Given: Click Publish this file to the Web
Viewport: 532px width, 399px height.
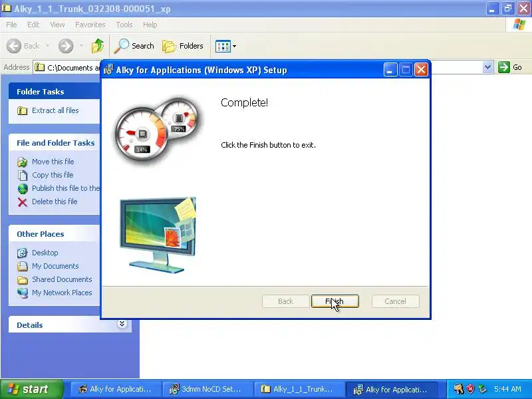Looking at the screenshot, I should pyautogui.click(x=66, y=188).
